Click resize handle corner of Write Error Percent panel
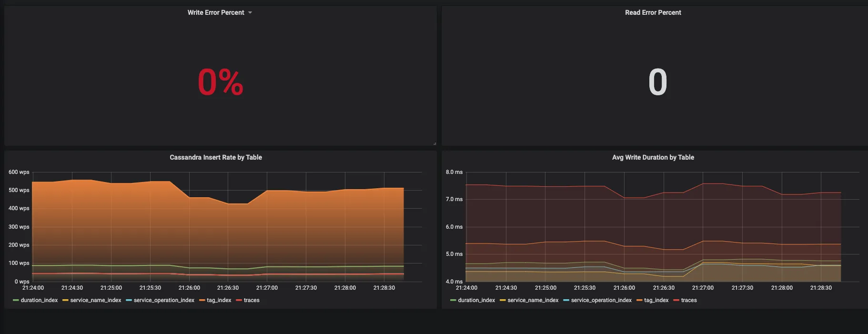This screenshot has width=868, height=334. point(434,143)
